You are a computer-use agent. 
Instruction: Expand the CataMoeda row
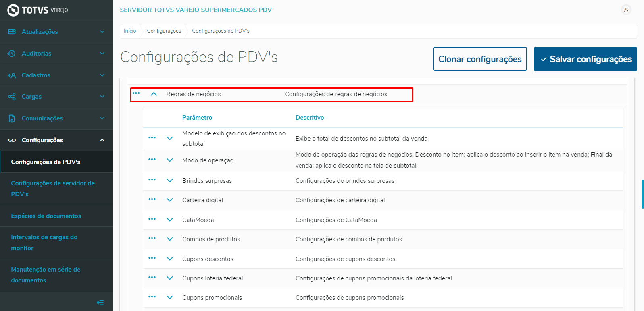point(170,220)
